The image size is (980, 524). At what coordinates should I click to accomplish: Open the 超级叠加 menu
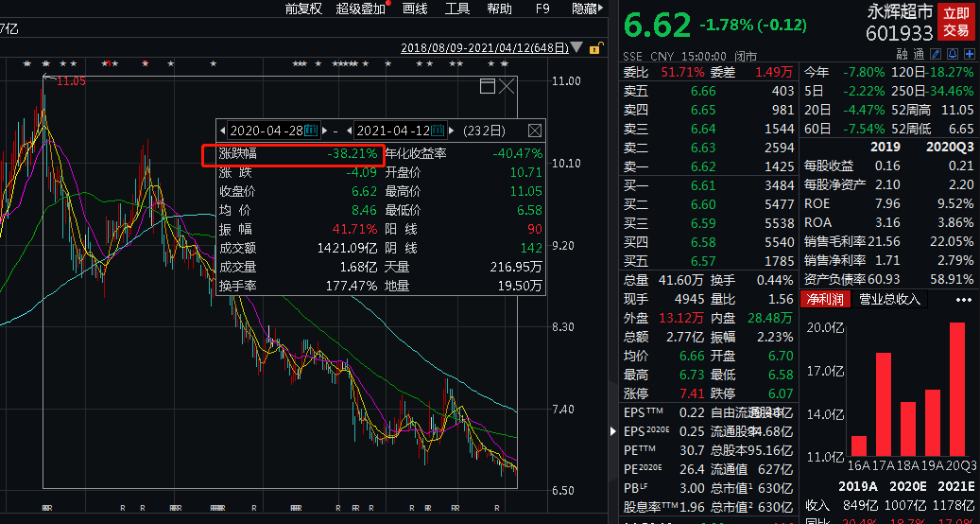(x=361, y=9)
